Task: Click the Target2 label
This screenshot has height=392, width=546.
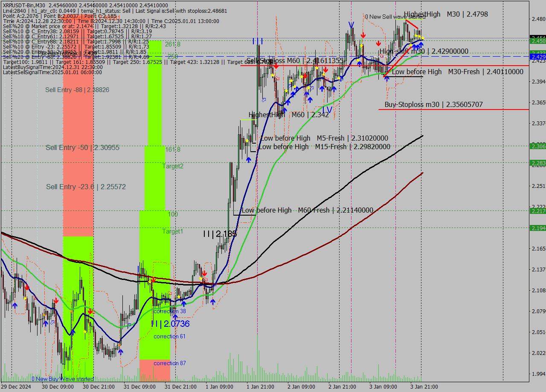Action: click(173, 166)
